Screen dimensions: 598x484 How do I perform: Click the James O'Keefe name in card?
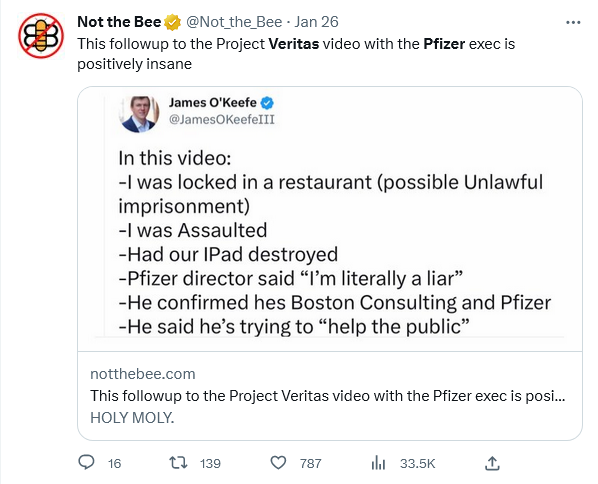tap(213, 103)
